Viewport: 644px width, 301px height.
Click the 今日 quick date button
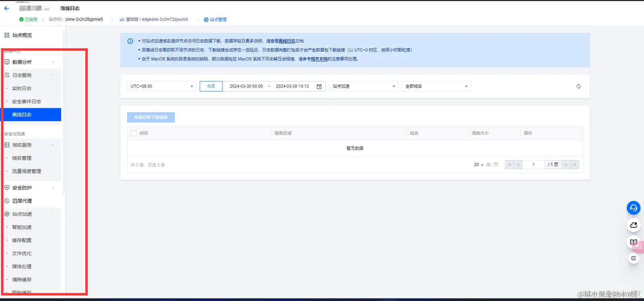tap(211, 87)
